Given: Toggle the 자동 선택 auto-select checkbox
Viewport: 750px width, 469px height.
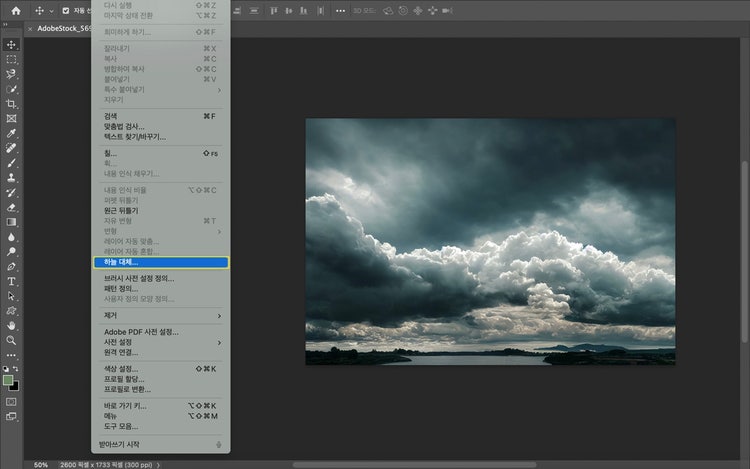Looking at the screenshot, I should (66, 10).
